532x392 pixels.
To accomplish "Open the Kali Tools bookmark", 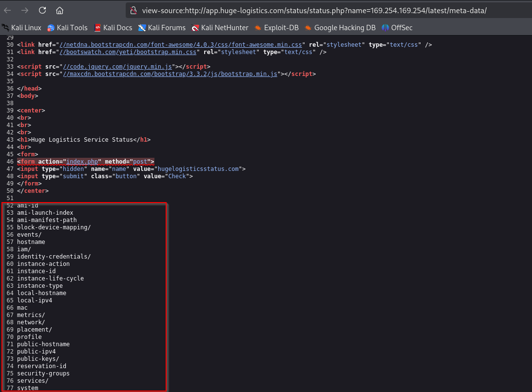I will pos(67,28).
